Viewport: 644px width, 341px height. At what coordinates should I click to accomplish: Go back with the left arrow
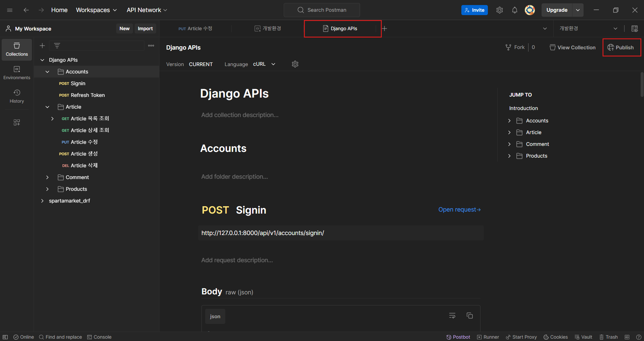(x=26, y=10)
